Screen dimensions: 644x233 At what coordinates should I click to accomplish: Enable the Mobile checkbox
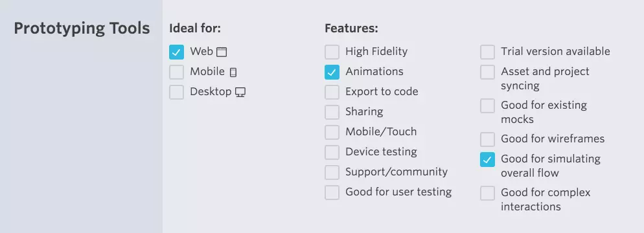[177, 72]
